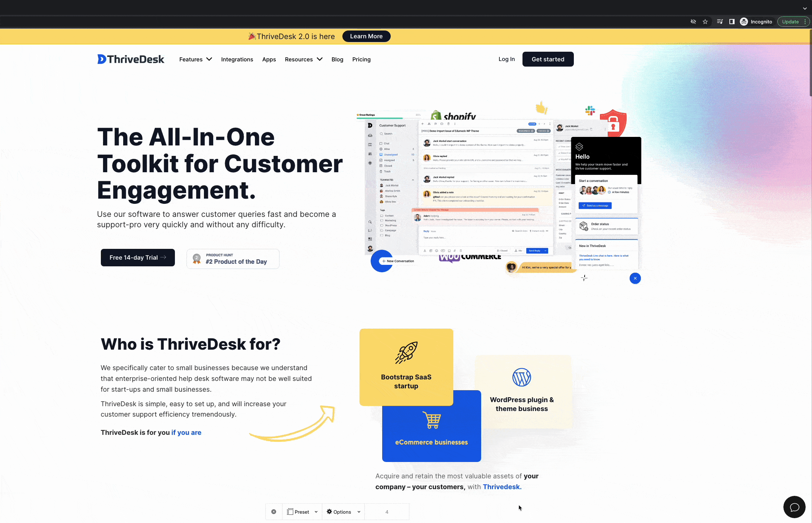Expand the Features dropdown menu

[x=195, y=59]
